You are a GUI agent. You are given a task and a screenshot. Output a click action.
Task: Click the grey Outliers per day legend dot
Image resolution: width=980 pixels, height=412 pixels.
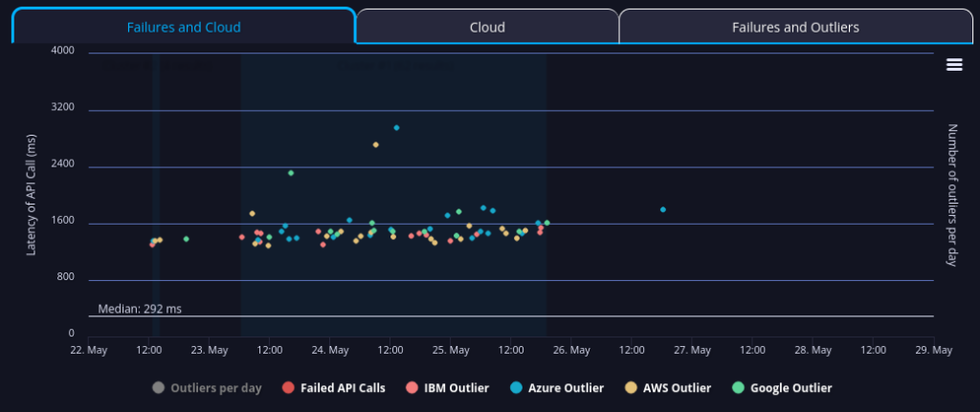tap(158, 388)
